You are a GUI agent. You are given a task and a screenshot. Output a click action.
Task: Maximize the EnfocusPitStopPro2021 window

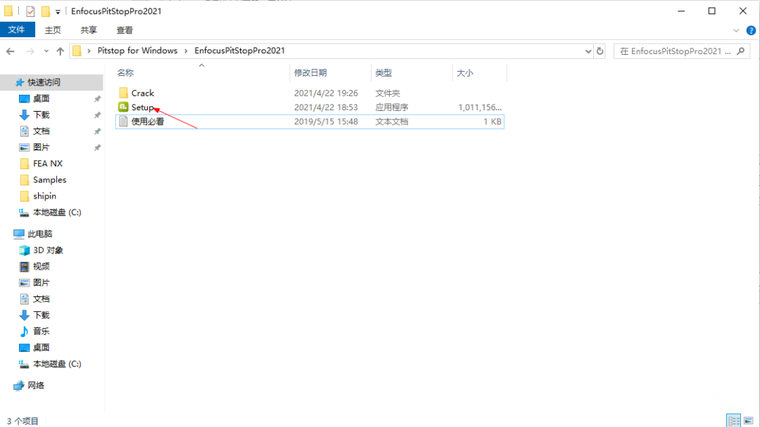tap(712, 11)
